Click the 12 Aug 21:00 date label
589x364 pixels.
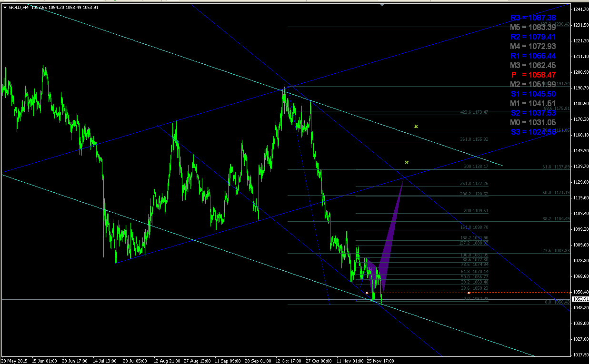tap(168, 361)
